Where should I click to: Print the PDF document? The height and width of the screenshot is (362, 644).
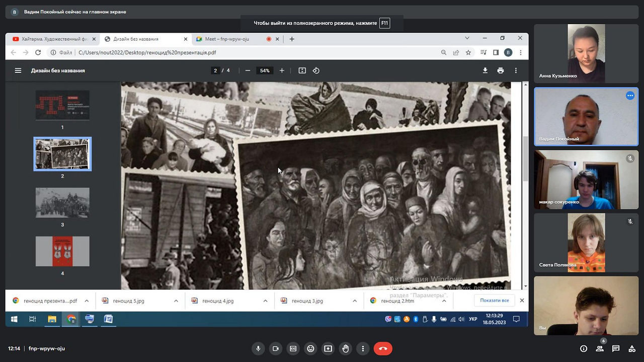click(x=500, y=70)
